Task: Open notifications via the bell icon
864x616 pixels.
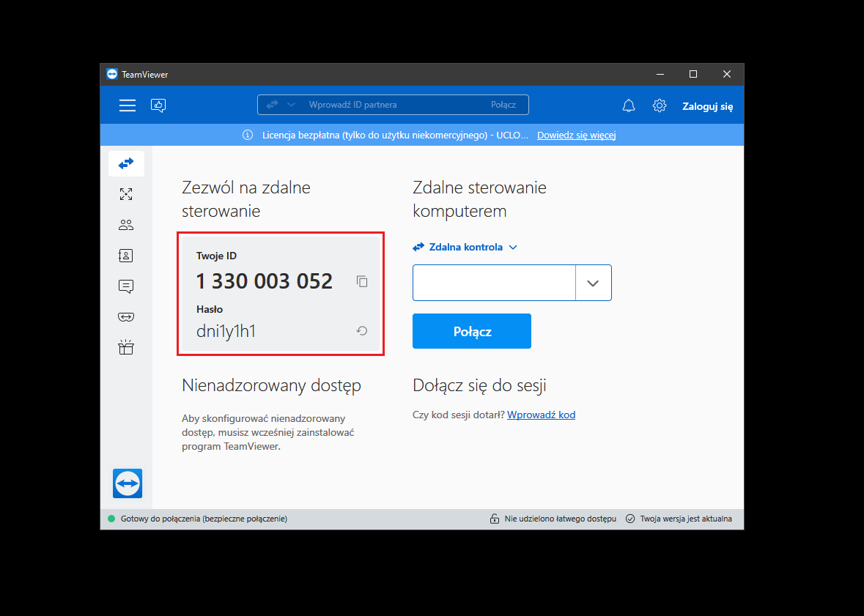Action: pyautogui.click(x=628, y=105)
